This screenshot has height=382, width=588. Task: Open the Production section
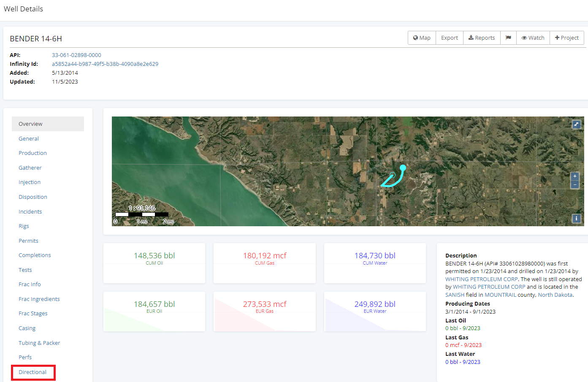33,153
